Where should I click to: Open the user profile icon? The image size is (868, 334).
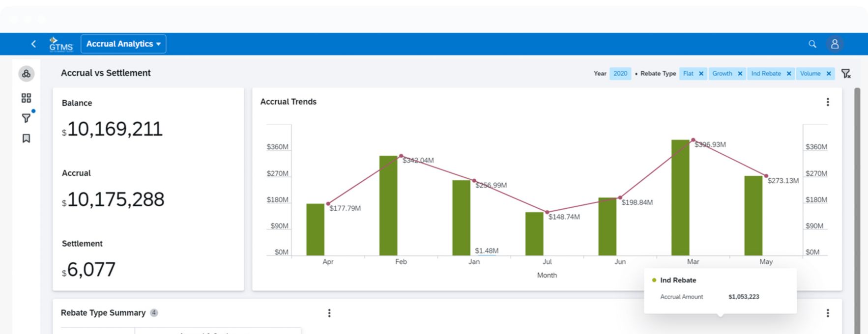coord(835,44)
